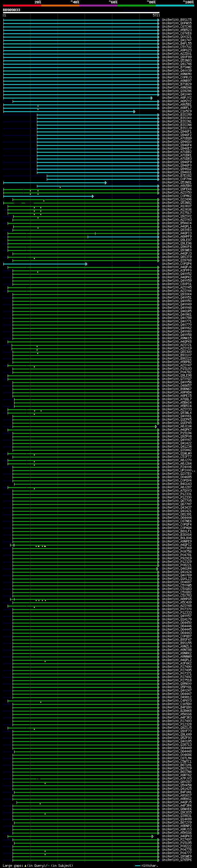Pick the UniRef100_Q40788 hit
The width and height of the screenshot is (197, 868).
point(176,318)
